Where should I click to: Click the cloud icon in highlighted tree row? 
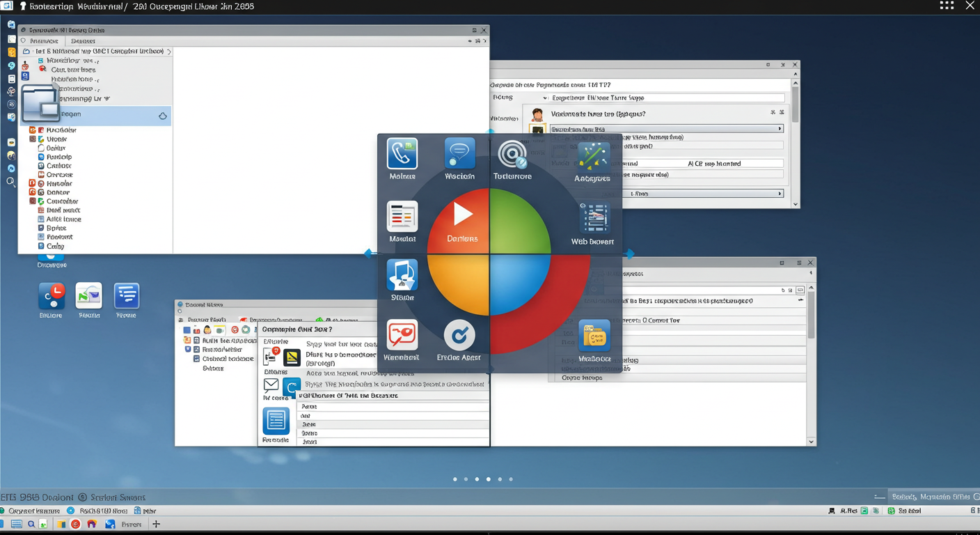[x=163, y=116]
